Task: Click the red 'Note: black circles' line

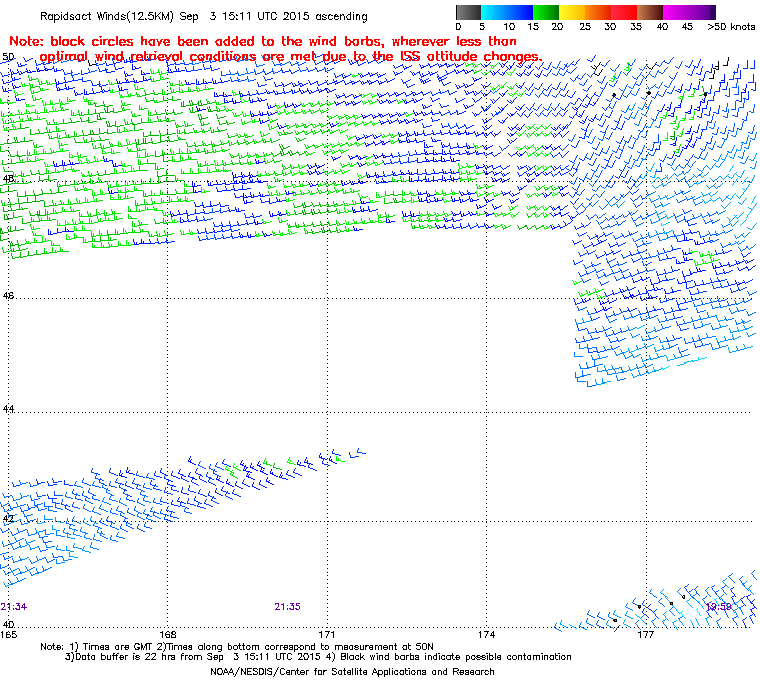Action: pos(263,41)
